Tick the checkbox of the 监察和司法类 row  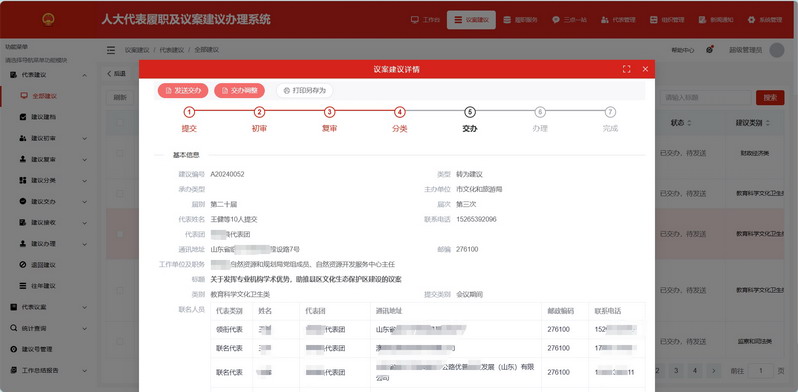pos(120,341)
